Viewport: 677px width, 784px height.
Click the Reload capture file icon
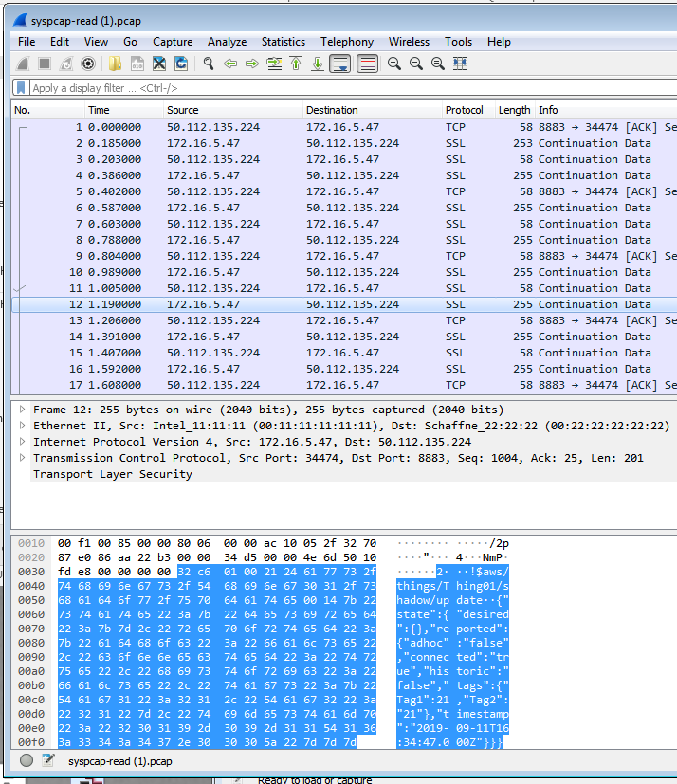coord(181,64)
